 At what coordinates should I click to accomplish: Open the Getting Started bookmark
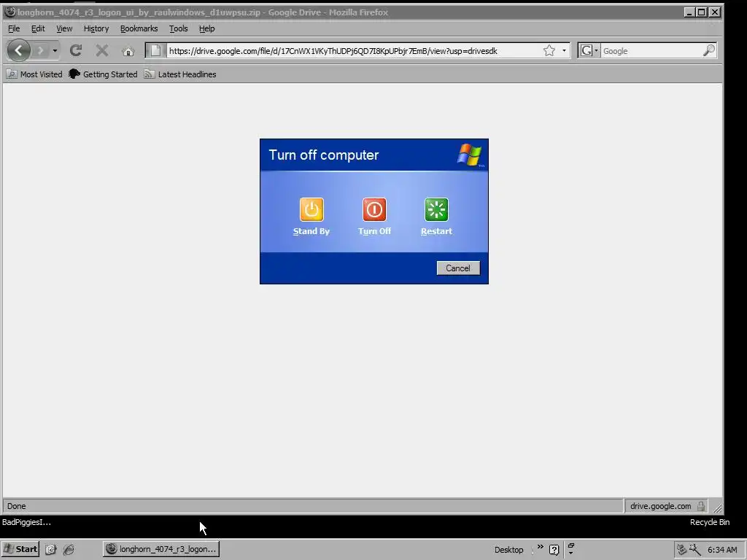(103, 74)
